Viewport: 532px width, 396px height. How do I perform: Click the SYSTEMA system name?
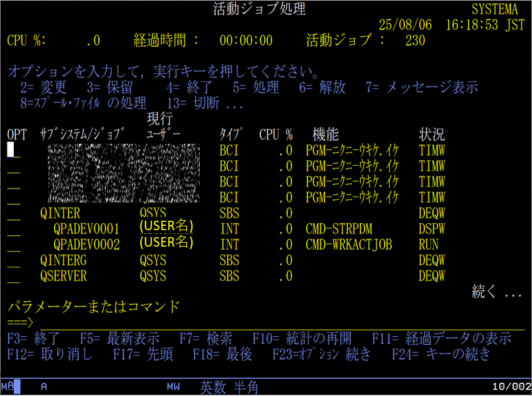[x=495, y=9]
